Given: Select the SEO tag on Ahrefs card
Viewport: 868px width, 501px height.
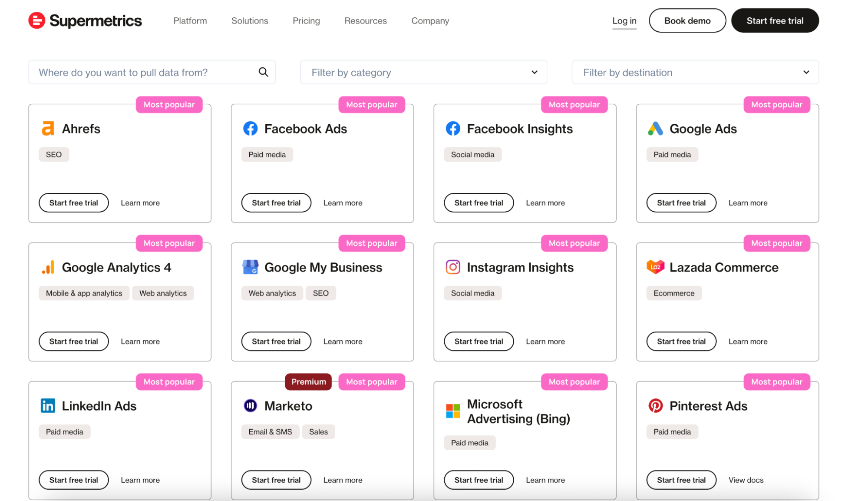Looking at the screenshot, I should tap(54, 154).
